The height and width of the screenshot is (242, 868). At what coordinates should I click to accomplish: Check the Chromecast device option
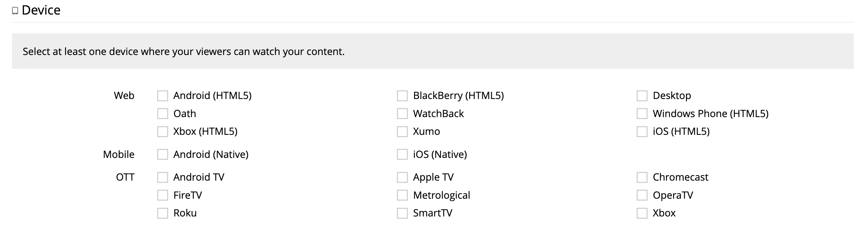click(x=642, y=177)
